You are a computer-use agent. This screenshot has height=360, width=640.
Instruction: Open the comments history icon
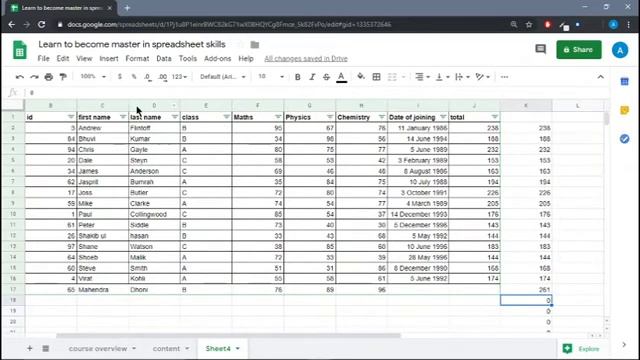tap(540, 49)
